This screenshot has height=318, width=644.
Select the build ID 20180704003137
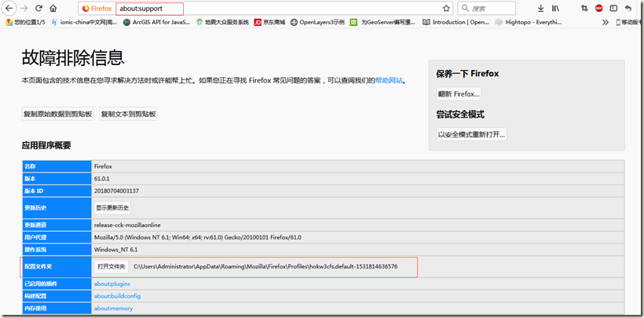click(116, 191)
